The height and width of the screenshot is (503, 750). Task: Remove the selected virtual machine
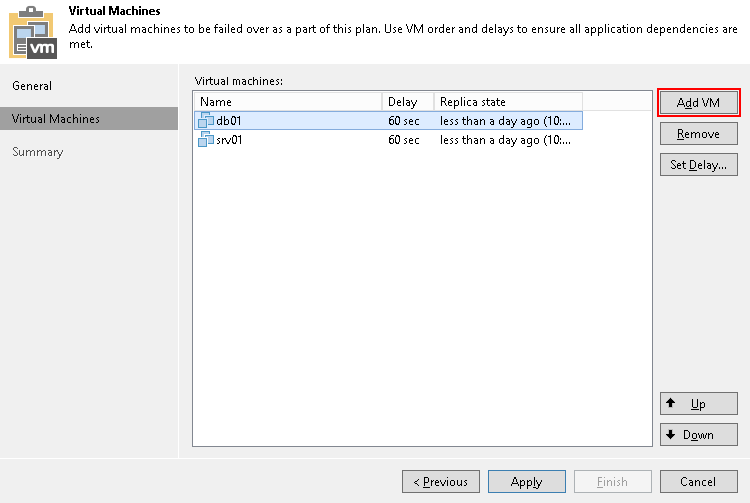[698, 134]
